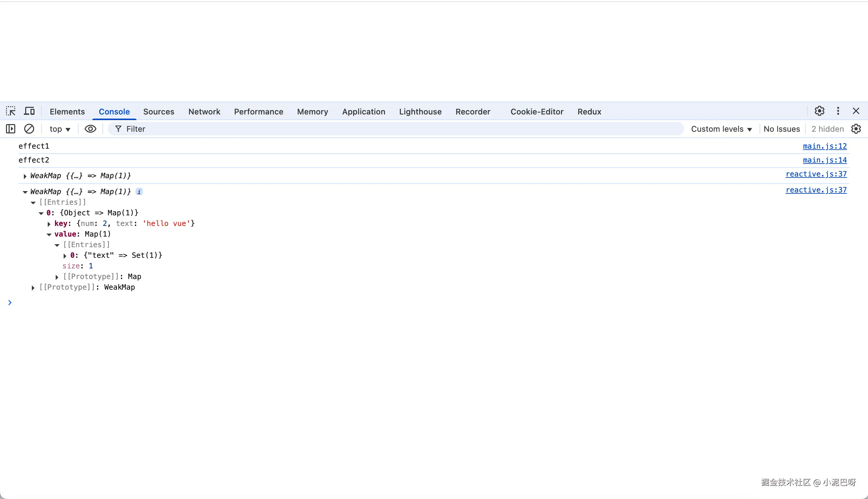Collapse the value Map(1) node
The image size is (868, 499).
pos(49,235)
